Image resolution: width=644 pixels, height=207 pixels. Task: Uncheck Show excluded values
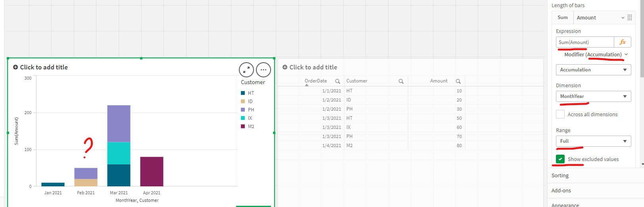[x=560, y=159]
